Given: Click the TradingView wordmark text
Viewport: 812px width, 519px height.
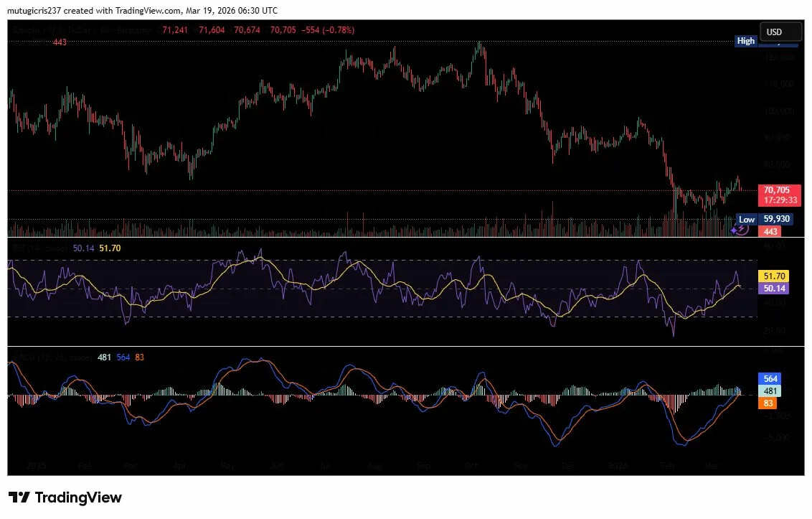Looking at the screenshot, I should (x=78, y=497).
